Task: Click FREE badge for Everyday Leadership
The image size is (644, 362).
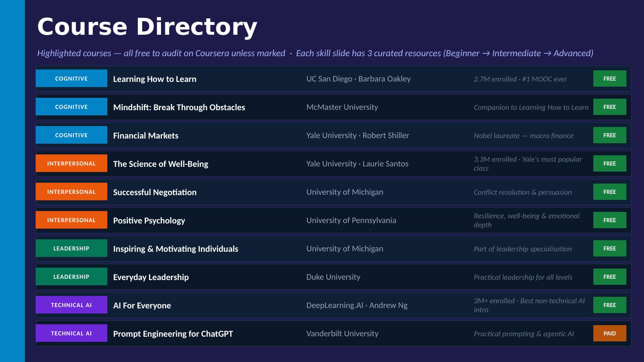Action: click(x=610, y=277)
